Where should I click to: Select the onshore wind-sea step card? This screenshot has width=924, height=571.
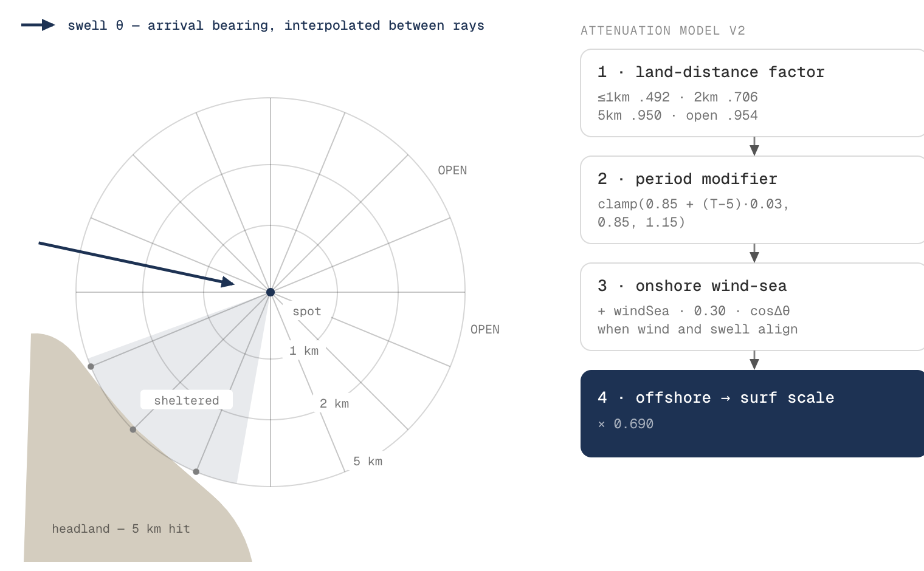[753, 307]
